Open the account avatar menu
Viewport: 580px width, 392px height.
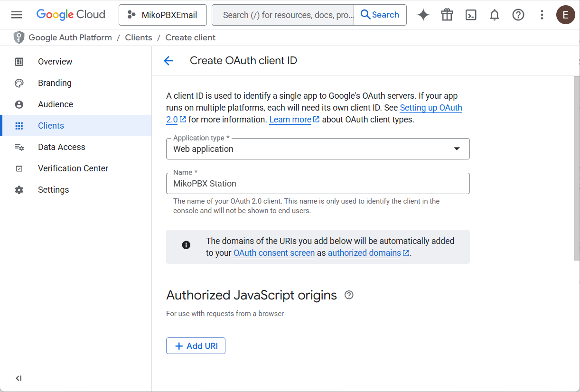point(565,15)
